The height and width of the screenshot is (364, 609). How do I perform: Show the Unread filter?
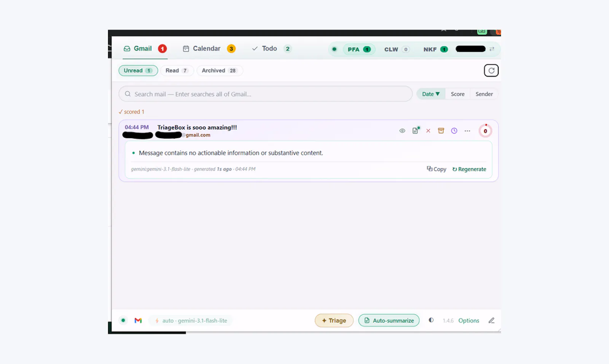click(138, 71)
